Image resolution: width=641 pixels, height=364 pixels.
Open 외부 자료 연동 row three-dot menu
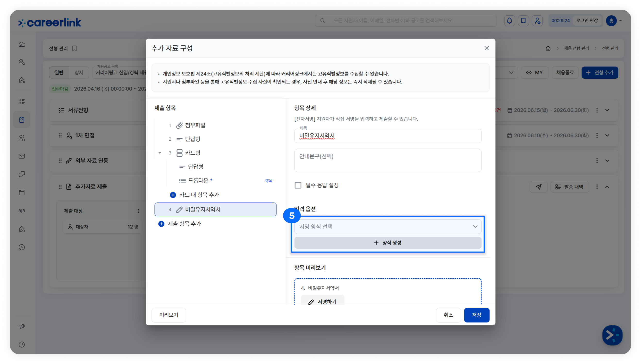pos(597,161)
